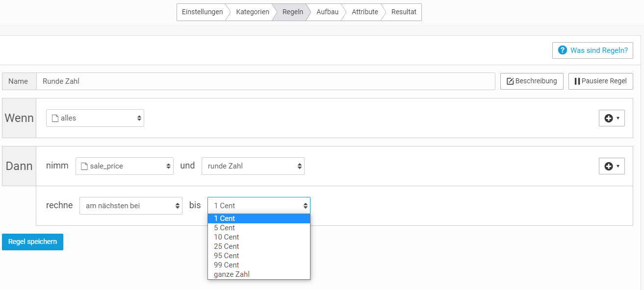Viewport: 644px width, 290px height.
Task: Select the '99 Cent' option
Action: click(x=259, y=265)
